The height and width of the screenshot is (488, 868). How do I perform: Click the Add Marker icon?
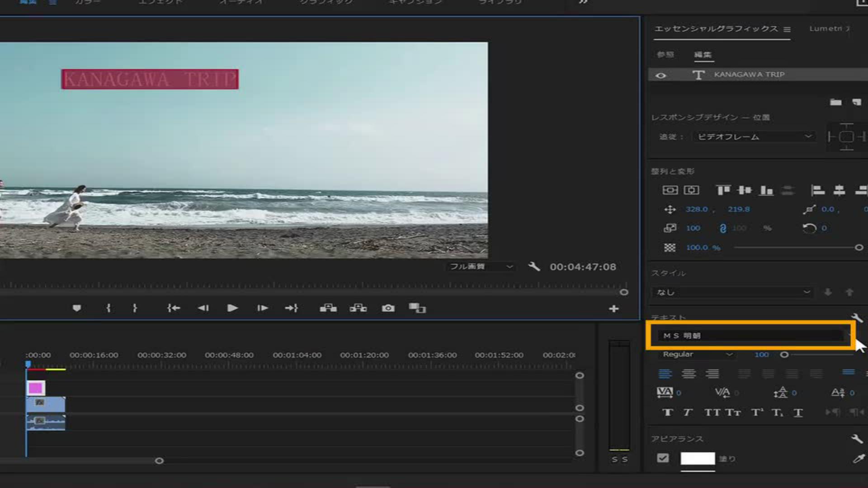76,308
